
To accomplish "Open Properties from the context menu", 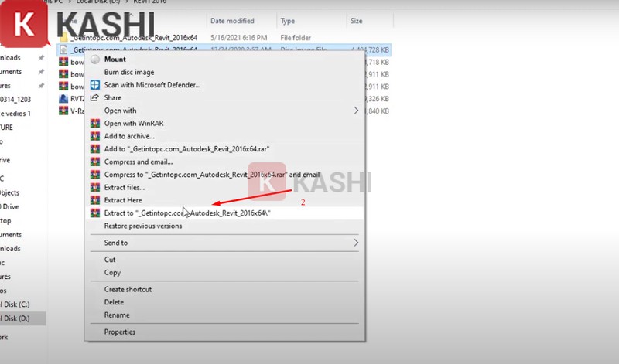I will [120, 332].
